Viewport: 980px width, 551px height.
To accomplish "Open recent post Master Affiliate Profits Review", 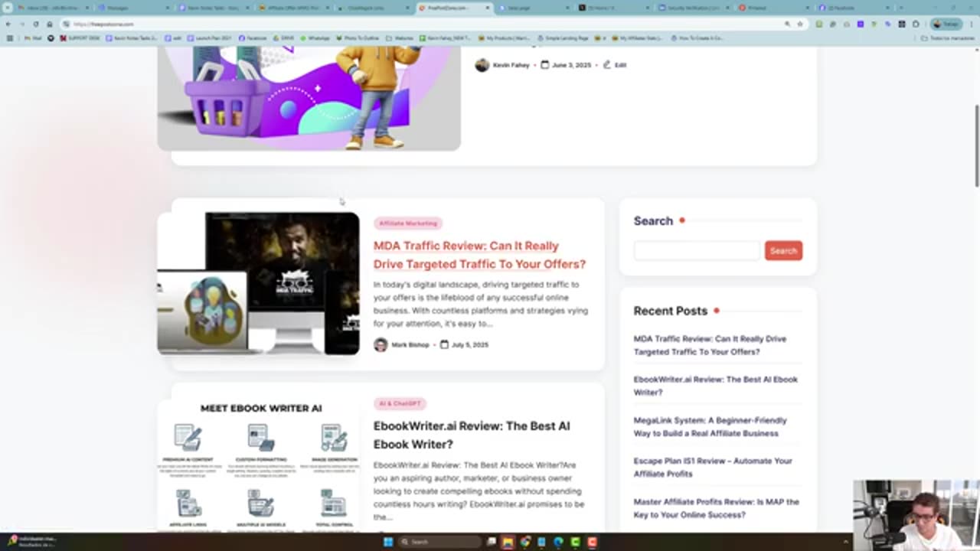I will point(716,508).
